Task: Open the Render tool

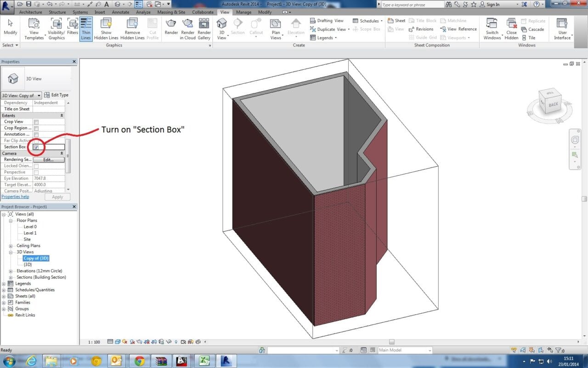Action: (171, 28)
